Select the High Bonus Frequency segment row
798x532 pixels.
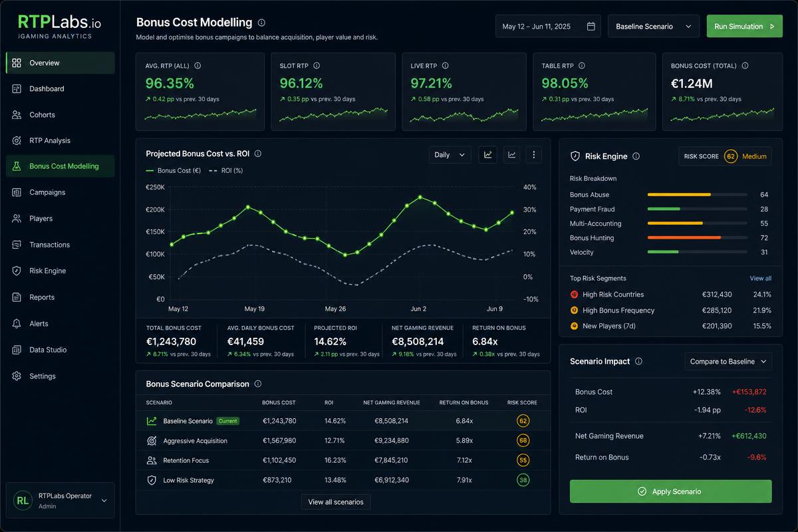[x=671, y=311]
